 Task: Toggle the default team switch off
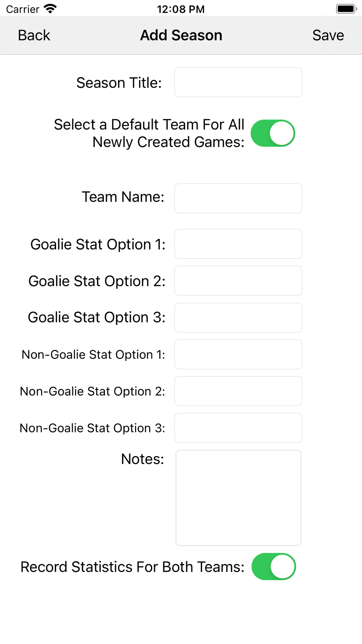click(273, 133)
